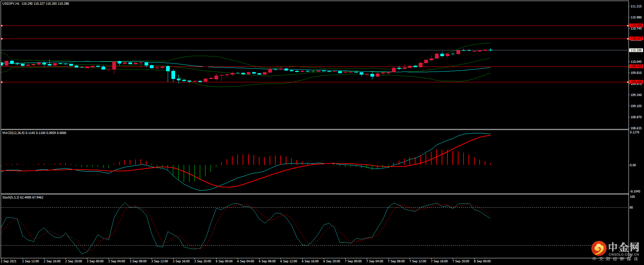Click the 7 Sep 16:00 time label

439,261
